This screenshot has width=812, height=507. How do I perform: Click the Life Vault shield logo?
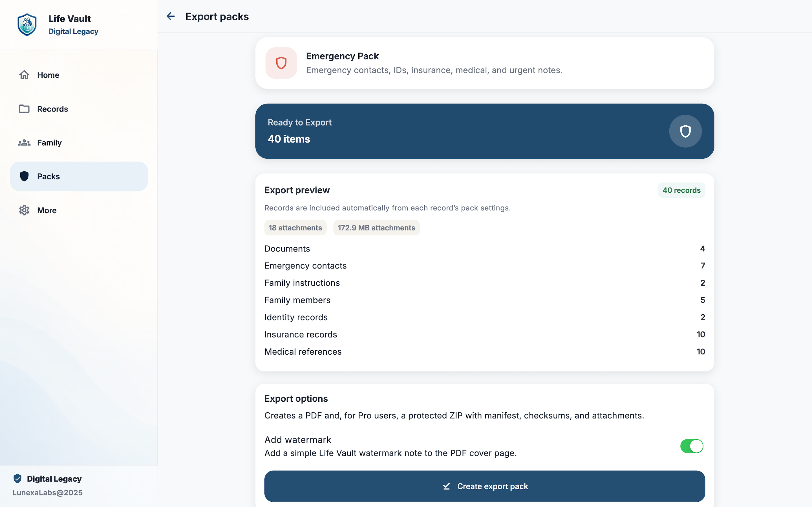(27, 25)
